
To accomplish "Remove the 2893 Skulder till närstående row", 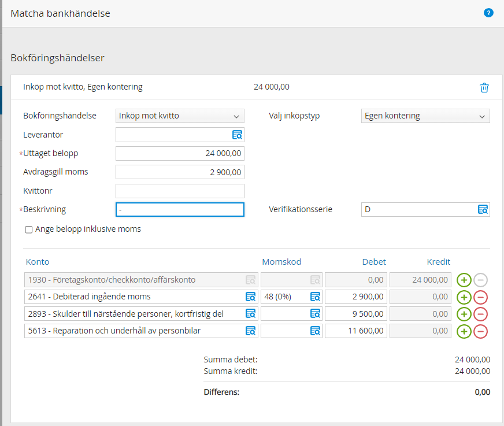I will point(480,314).
